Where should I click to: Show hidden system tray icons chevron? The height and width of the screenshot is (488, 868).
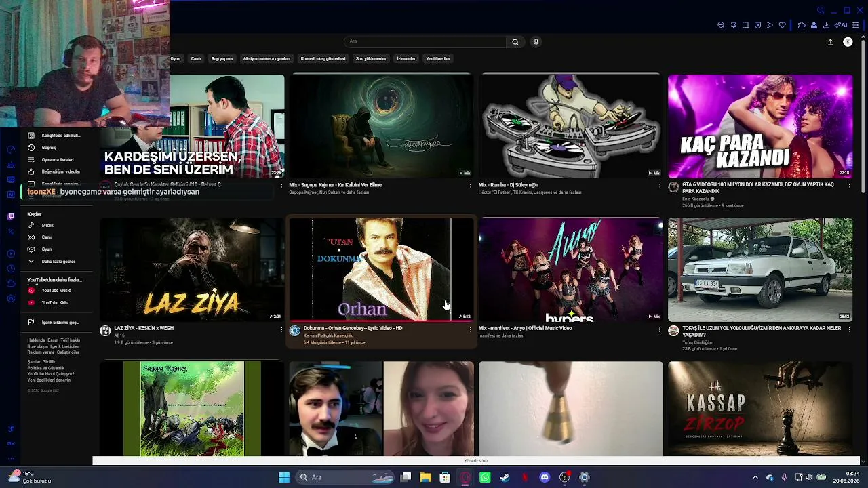(755, 477)
